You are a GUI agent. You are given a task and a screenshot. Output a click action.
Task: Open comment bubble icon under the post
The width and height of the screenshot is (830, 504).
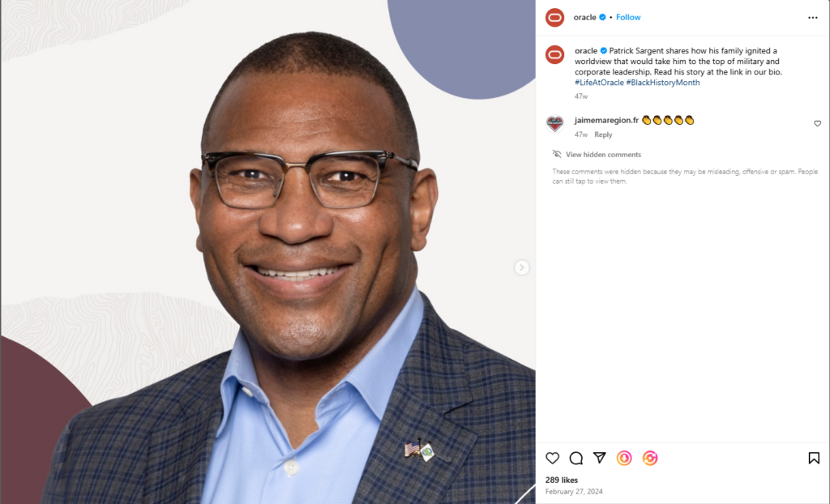click(x=576, y=458)
